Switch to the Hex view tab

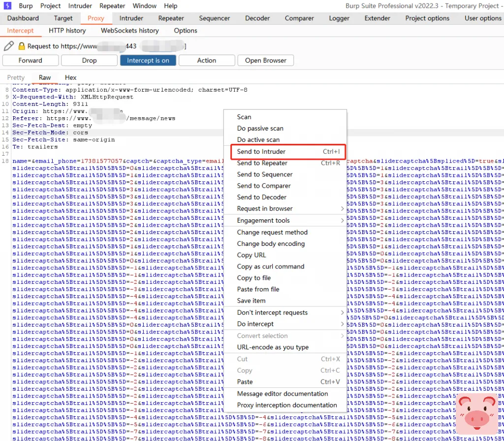[71, 77]
